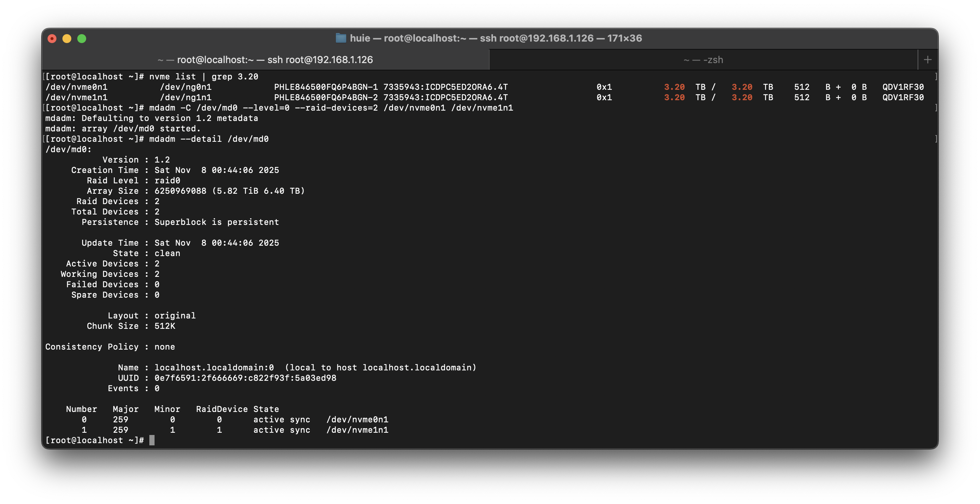
Task: Zoom the window with green button
Action: tap(82, 38)
